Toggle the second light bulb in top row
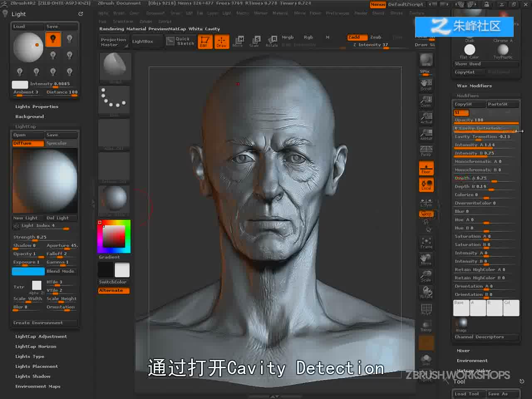 coord(69,39)
